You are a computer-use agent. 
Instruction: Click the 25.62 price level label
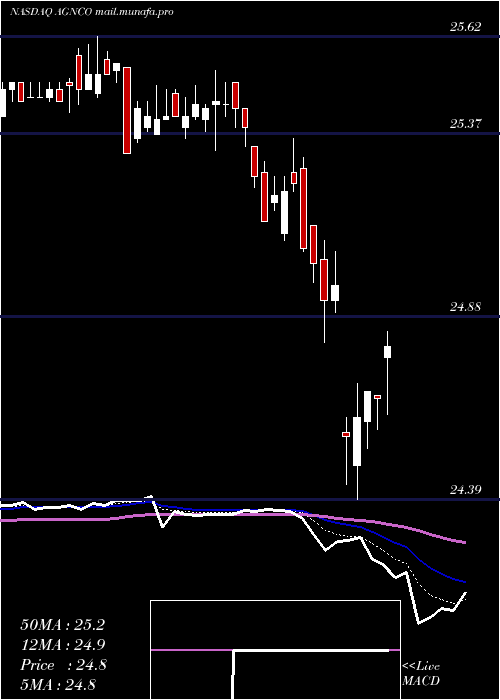pyautogui.click(x=465, y=27)
